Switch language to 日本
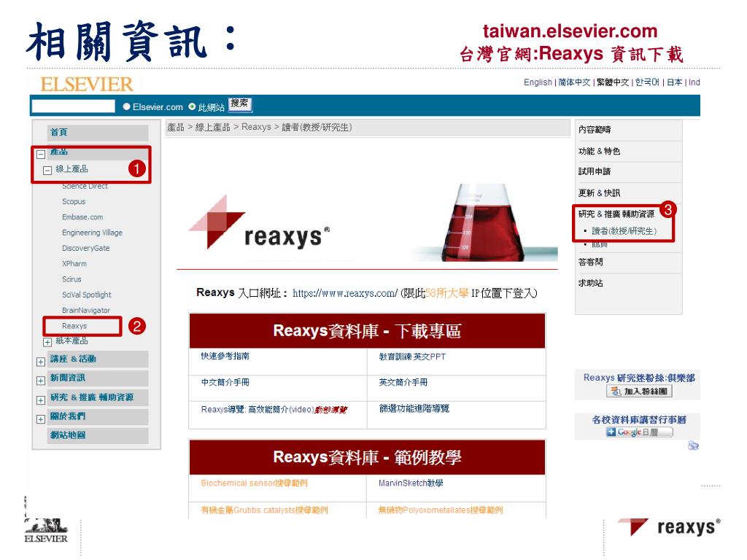 (x=675, y=82)
